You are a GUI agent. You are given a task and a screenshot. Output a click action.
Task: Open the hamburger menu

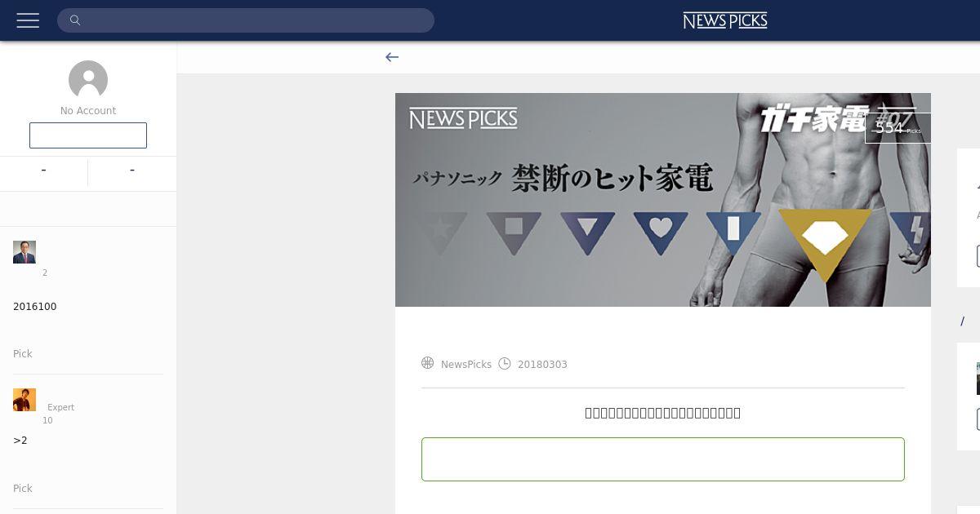tap(28, 20)
